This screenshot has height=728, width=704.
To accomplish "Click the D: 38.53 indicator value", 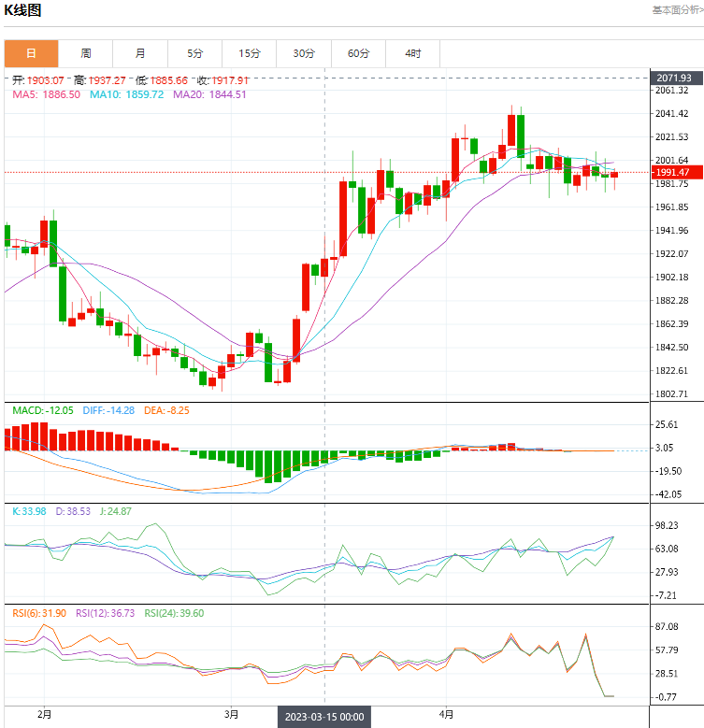I will point(73,511).
